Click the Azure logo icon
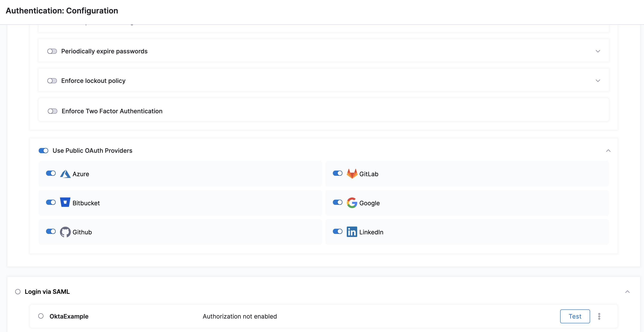Viewport: 644px width, 332px height. (x=65, y=174)
